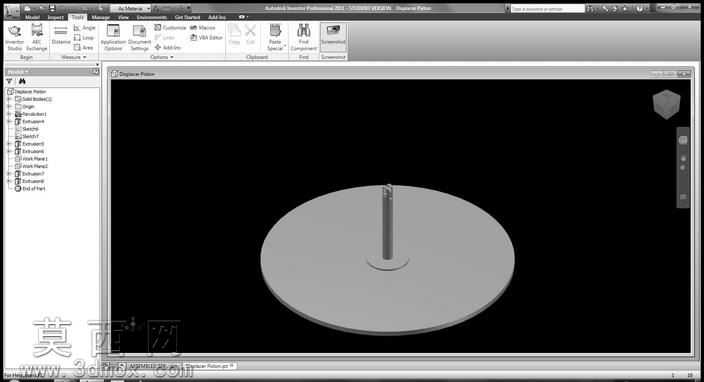The width and height of the screenshot is (704, 382).
Task: Expand the Measure panel dropdown
Action: point(74,57)
